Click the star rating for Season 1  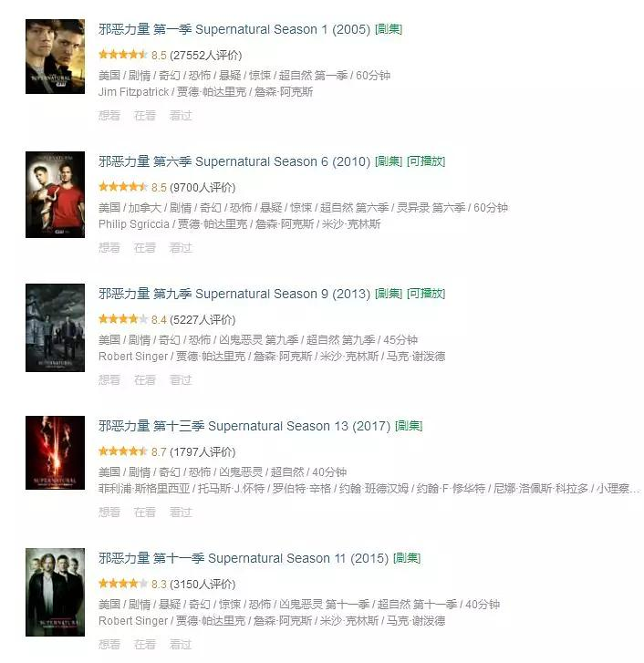point(122,55)
